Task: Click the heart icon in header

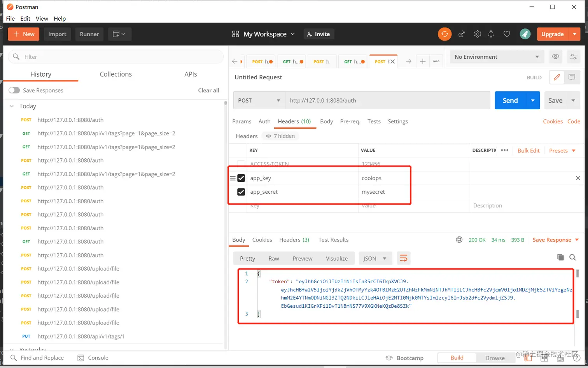Action: (x=507, y=34)
